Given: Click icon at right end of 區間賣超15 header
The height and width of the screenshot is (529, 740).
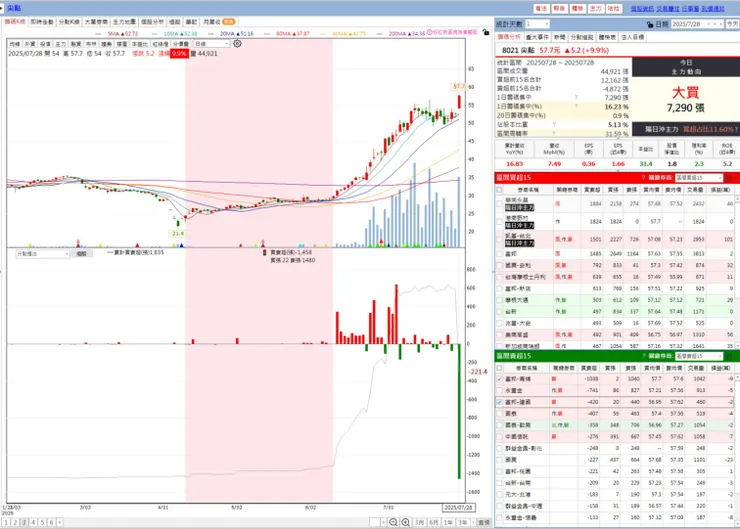Looking at the screenshot, I should pos(730,356).
